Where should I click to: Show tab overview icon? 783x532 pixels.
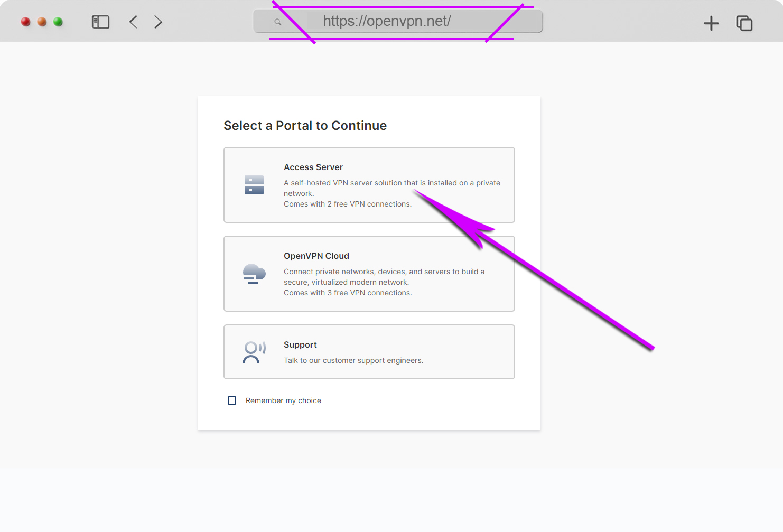[x=744, y=23]
